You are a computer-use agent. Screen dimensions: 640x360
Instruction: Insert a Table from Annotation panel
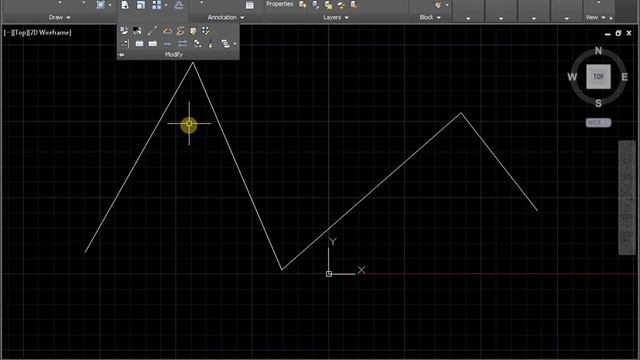click(x=250, y=5)
